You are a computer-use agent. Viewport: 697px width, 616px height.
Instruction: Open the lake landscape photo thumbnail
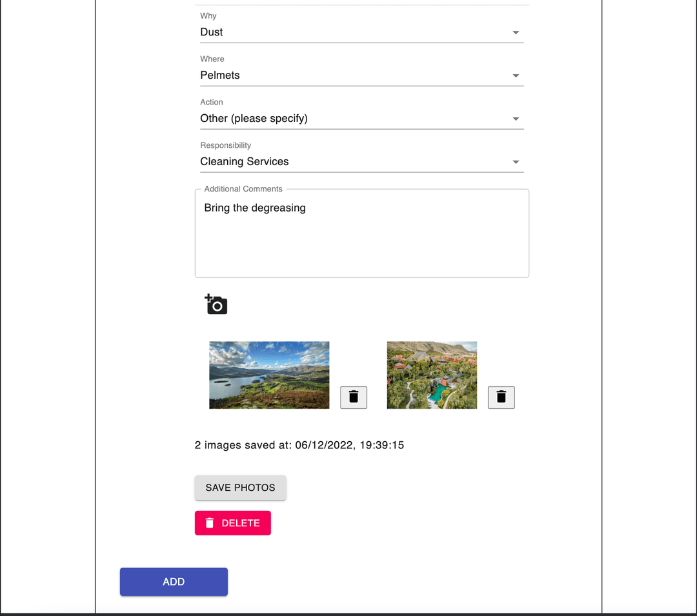coord(269,375)
